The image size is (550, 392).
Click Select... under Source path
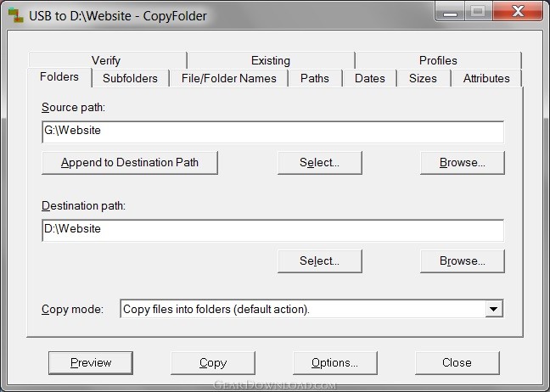(319, 163)
